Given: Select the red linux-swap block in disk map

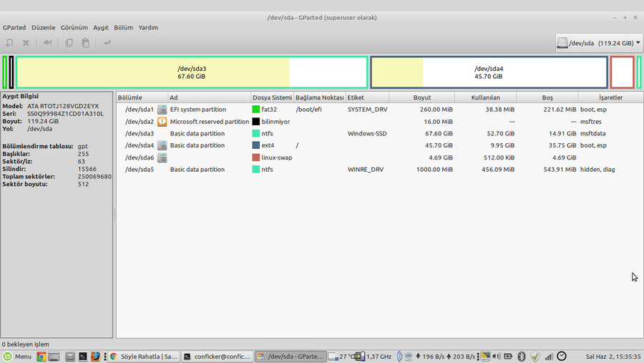Looking at the screenshot, I should (x=623, y=72).
